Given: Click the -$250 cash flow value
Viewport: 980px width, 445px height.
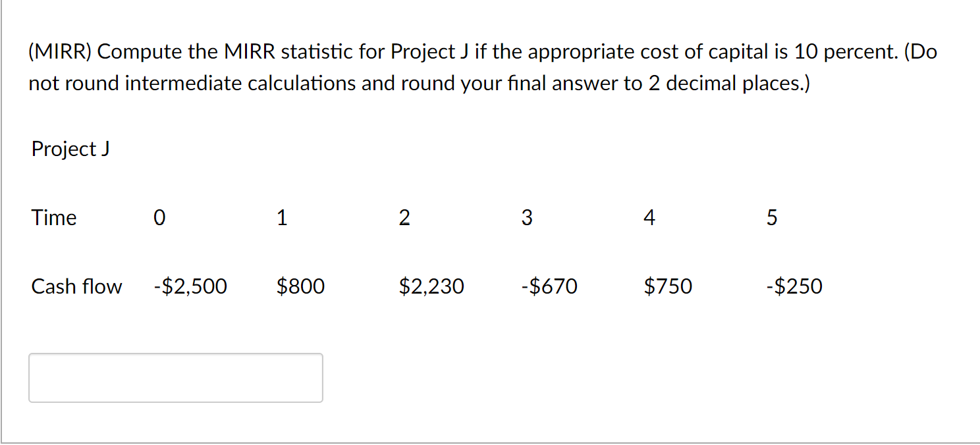Looking at the screenshot, I should [x=794, y=286].
